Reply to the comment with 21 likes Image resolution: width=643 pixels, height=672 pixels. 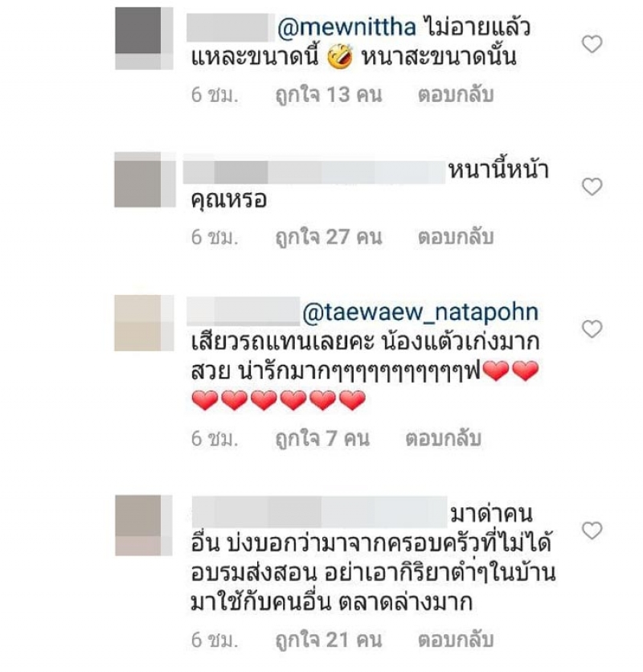tap(456, 640)
